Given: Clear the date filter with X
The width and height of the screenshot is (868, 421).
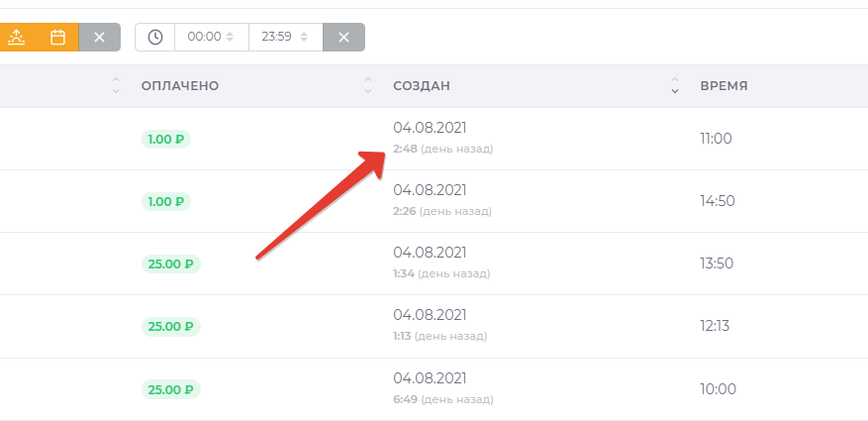Looking at the screenshot, I should coord(99,38).
